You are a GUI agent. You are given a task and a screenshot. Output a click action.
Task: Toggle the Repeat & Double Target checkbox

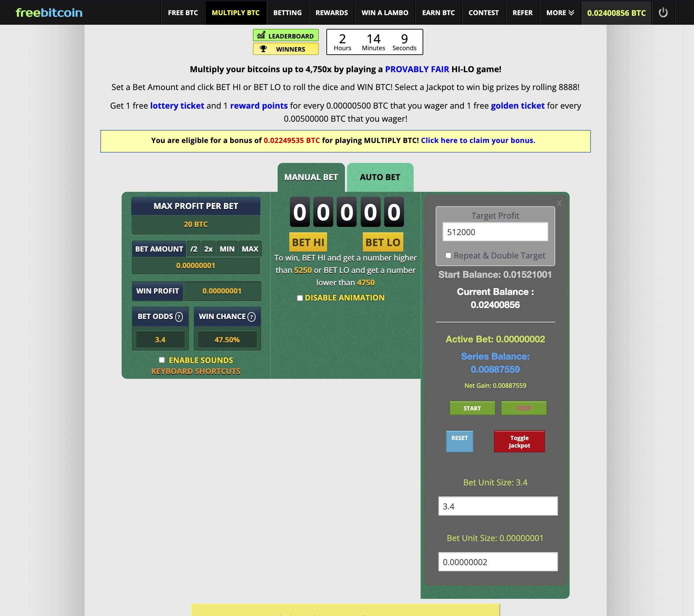(x=449, y=254)
